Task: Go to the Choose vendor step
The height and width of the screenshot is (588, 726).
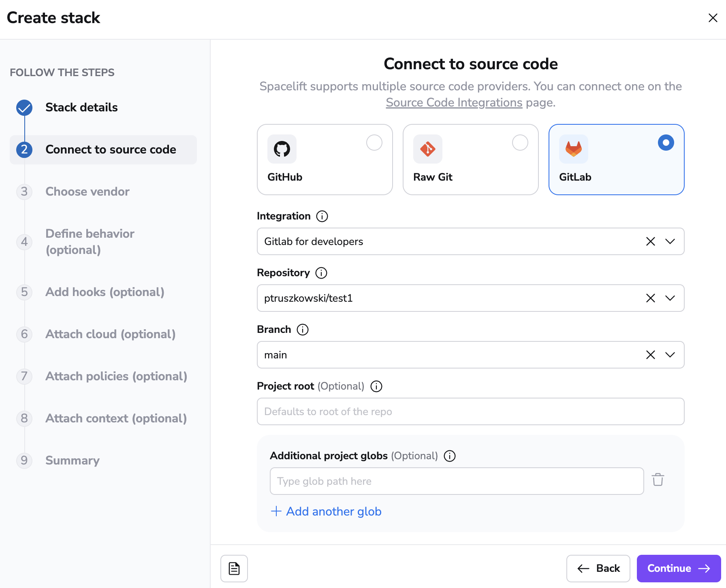Action: pos(87,192)
